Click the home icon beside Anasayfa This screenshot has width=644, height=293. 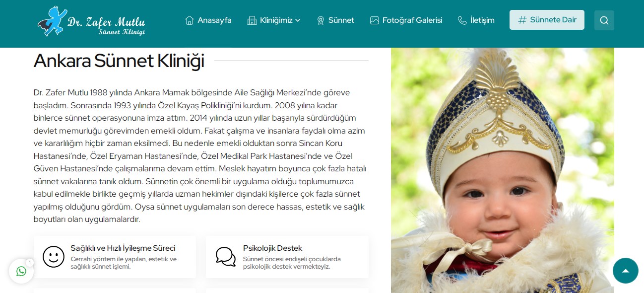click(190, 20)
